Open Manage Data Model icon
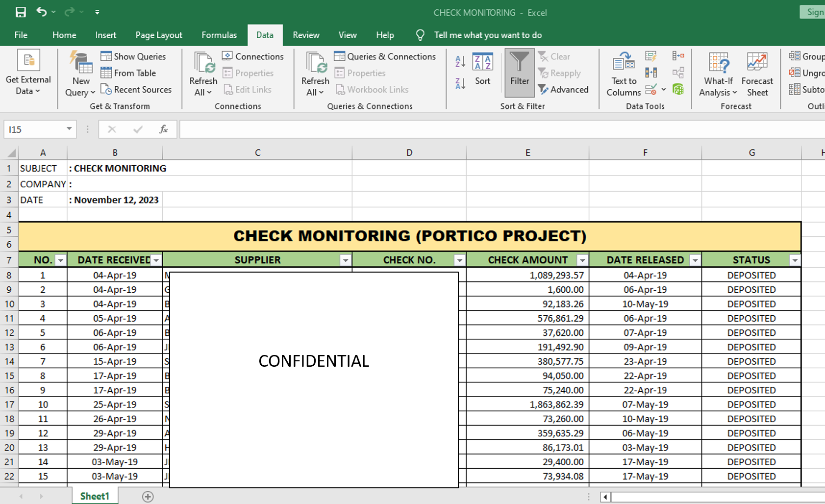 [678, 90]
